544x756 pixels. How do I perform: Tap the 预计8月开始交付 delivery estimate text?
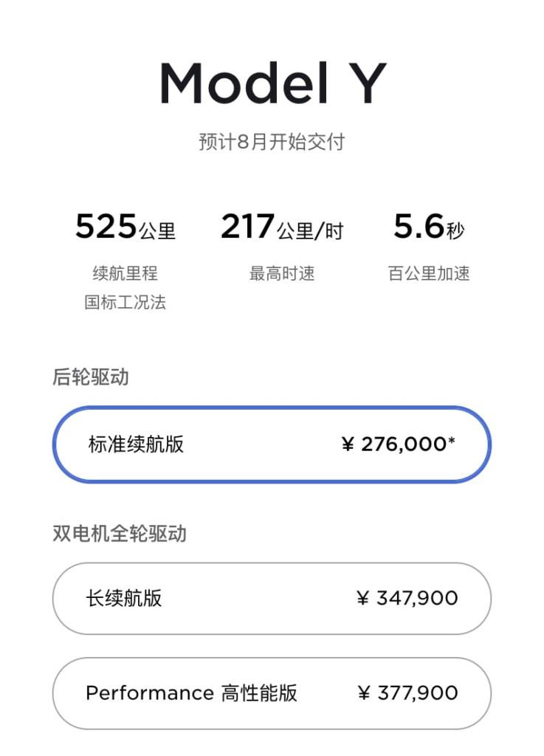[272, 141]
